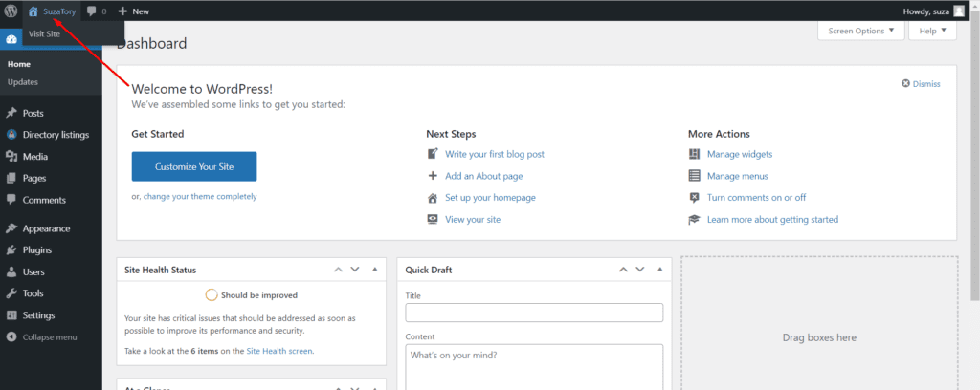
Task: Open the Set up your homepage link
Action: click(490, 197)
